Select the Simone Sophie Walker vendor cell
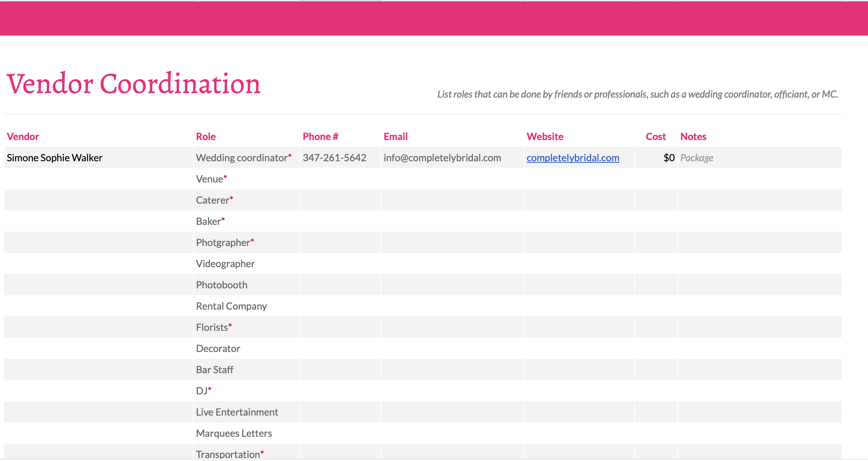Screen dimensions: 868x461 click(x=55, y=158)
